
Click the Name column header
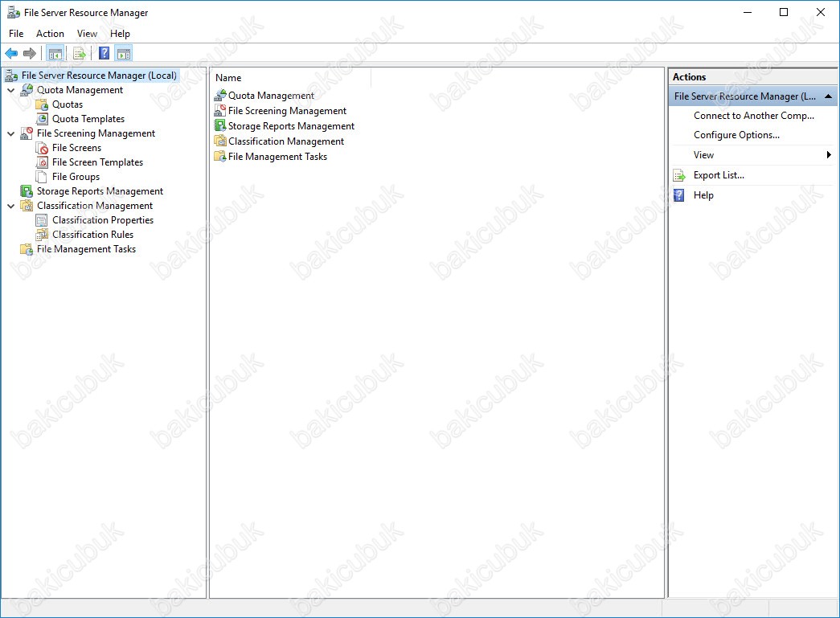coord(291,78)
